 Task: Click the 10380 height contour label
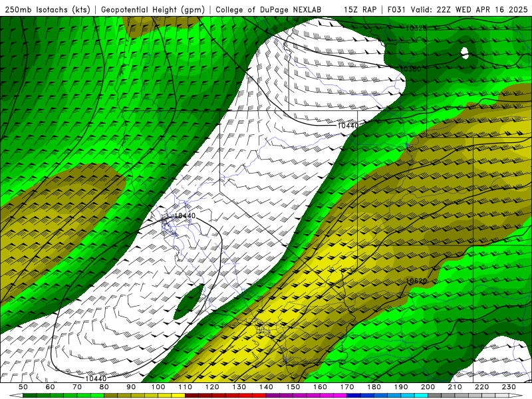point(410,69)
